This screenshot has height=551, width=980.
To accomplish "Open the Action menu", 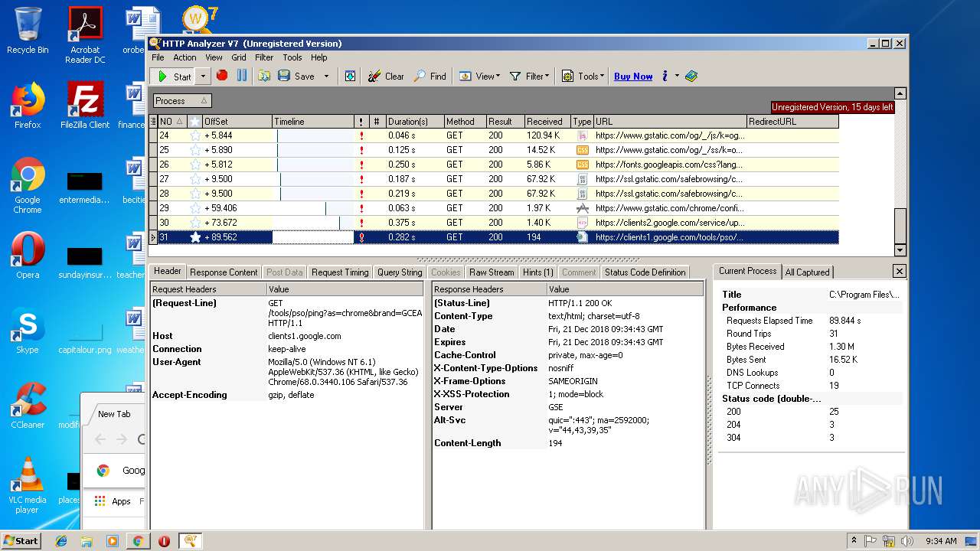I will 185,57.
